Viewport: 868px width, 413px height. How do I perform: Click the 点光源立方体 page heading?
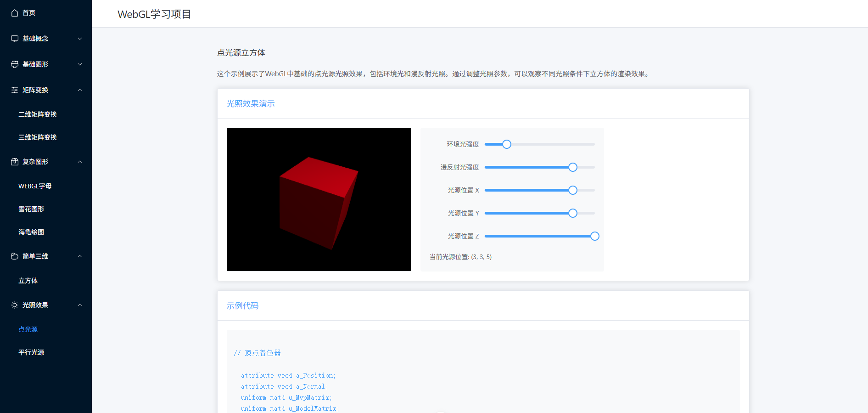click(241, 53)
